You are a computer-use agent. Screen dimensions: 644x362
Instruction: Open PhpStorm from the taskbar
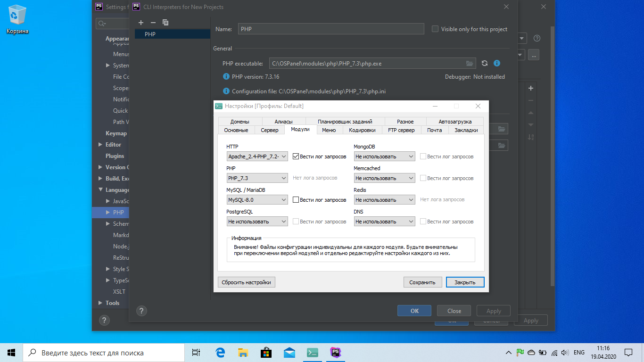click(335, 352)
